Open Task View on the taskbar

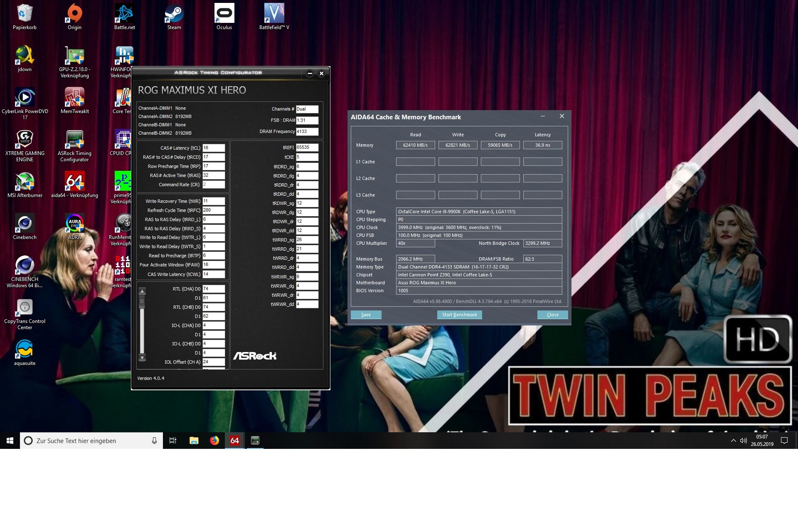pyautogui.click(x=173, y=441)
